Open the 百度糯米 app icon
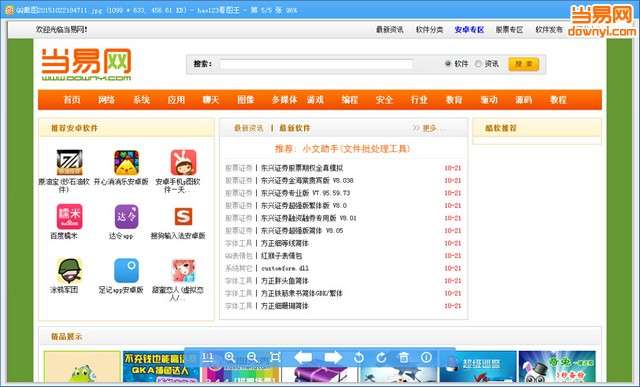This screenshot has width=640, height=387. tap(69, 216)
